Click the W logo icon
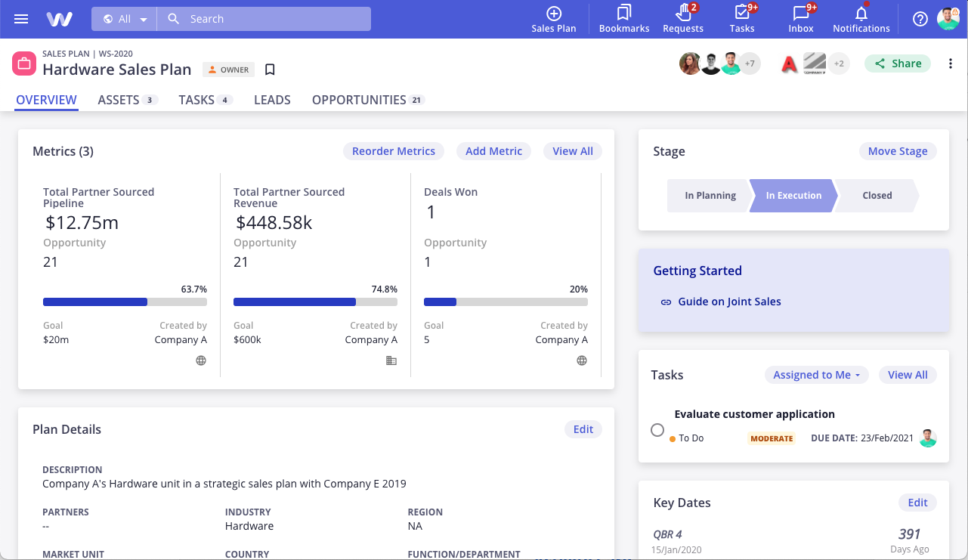The image size is (968, 560). [x=59, y=19]
